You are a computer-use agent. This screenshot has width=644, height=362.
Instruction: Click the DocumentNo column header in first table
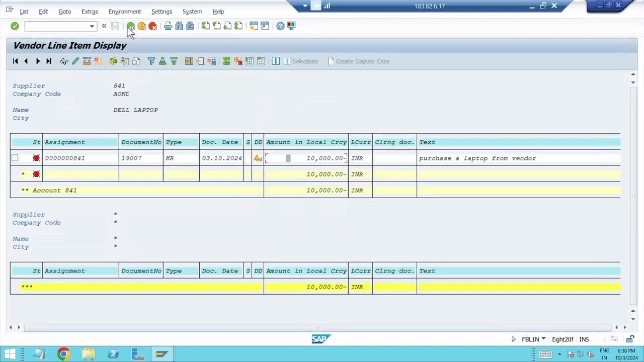pos(141,142)
